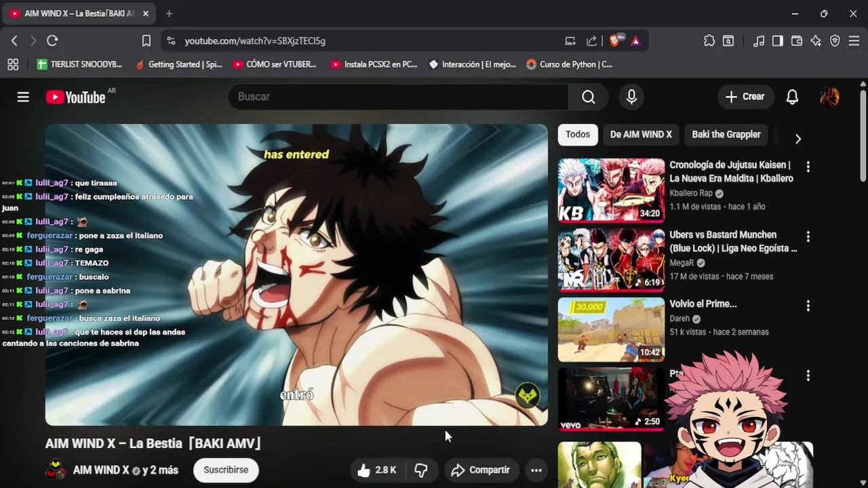Viewport: 868px width, 488px height.
Task: Select the De AIM WIND X chip
Action: 641,134
